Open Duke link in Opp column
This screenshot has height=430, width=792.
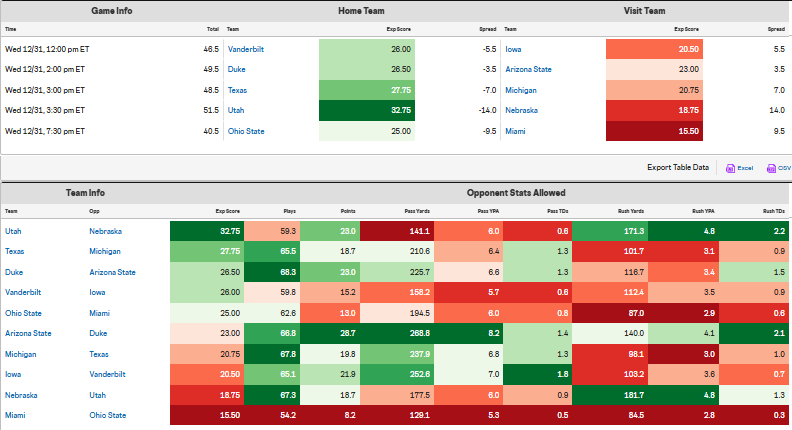[x=98, y=333]
